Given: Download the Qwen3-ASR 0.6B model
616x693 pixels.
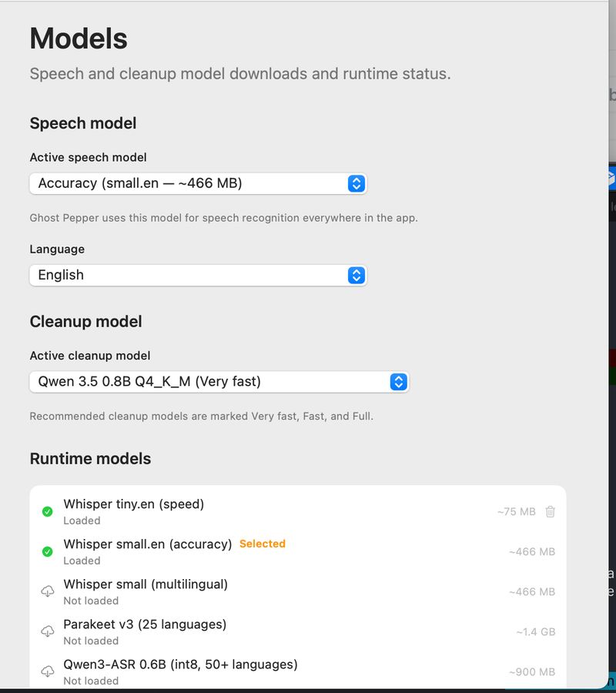Looking at the screenshot, I should click(x=48, y=671).
